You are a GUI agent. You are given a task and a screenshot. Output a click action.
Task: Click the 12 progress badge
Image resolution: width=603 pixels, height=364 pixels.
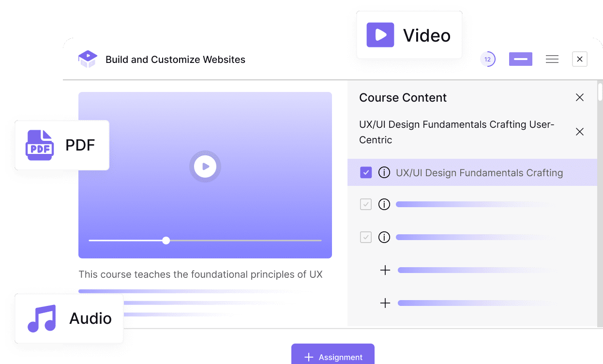(488, 59)
